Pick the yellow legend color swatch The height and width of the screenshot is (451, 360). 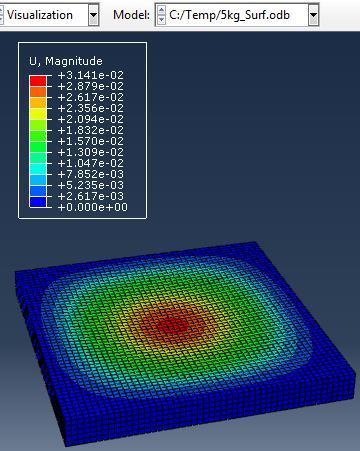(38, 114)
